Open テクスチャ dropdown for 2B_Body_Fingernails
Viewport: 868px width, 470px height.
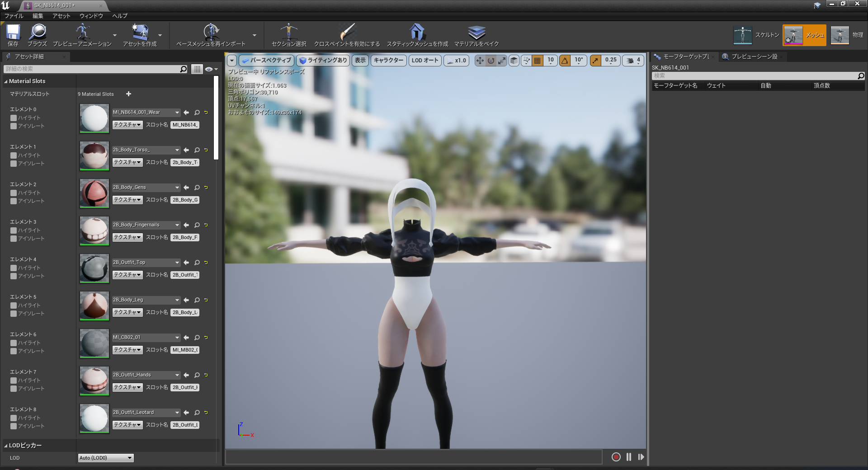click(127, 237)
